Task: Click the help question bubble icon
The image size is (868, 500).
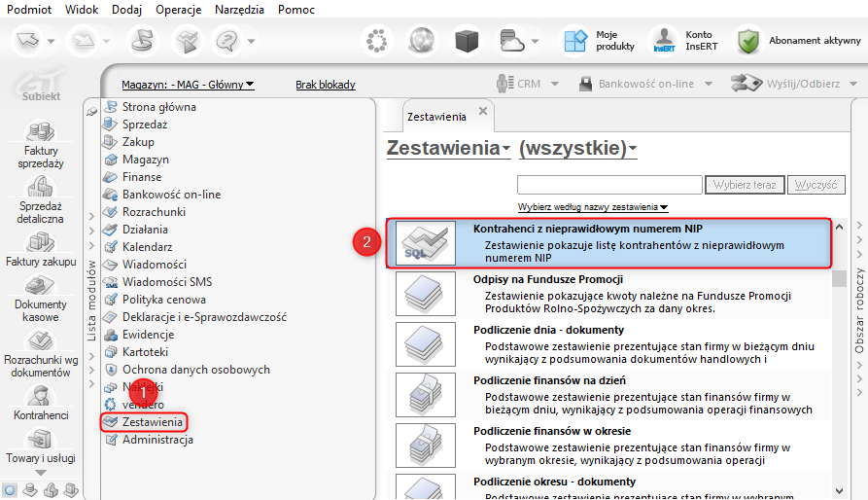Action: [x=227, y=41]
